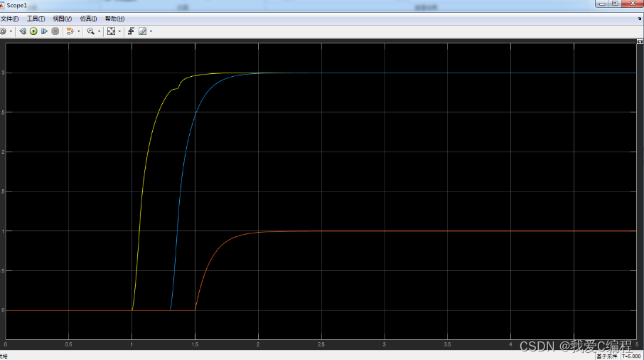Click the step back simulation icon

point(23,31)
